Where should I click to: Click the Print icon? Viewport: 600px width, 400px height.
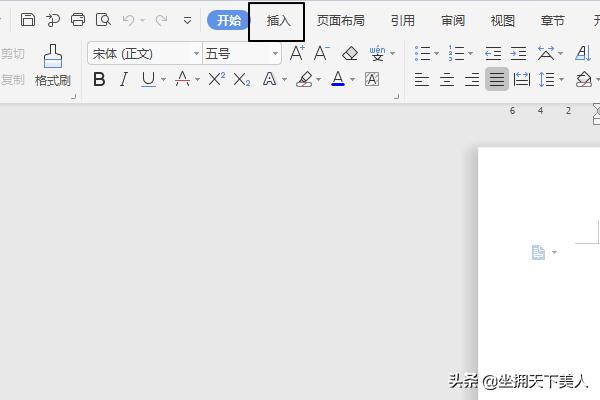coord(78,20)
